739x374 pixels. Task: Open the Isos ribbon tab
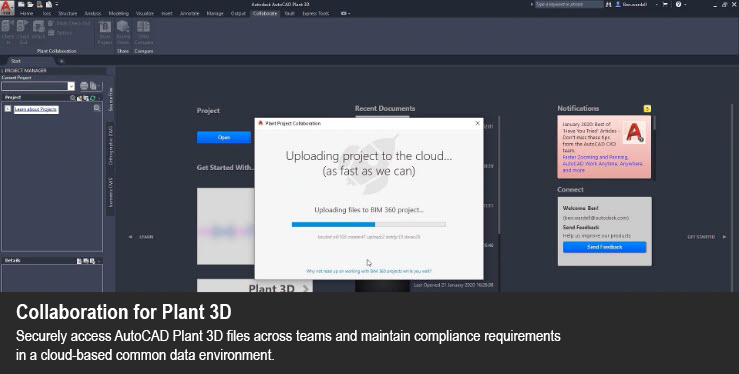pos(47,14)
